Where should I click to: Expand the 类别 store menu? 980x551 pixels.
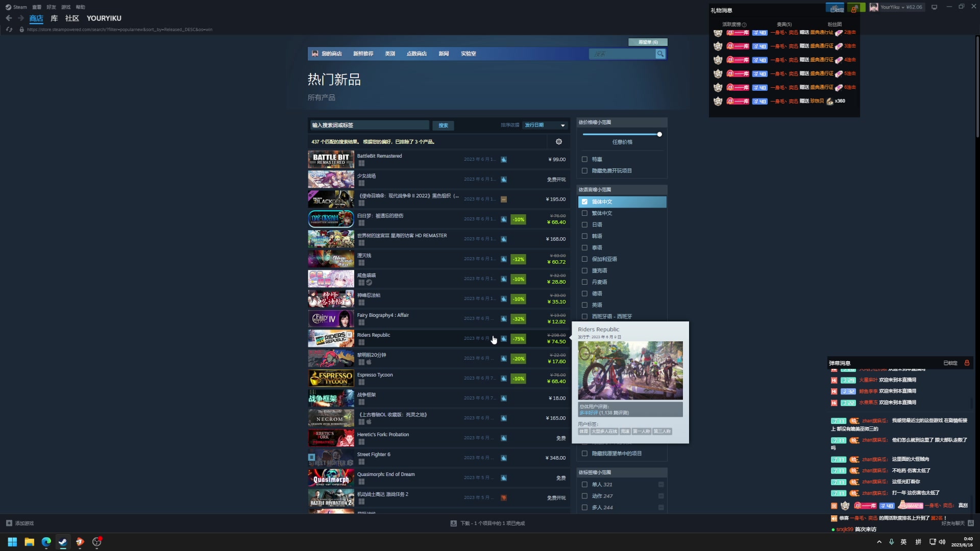click(390, 54)
